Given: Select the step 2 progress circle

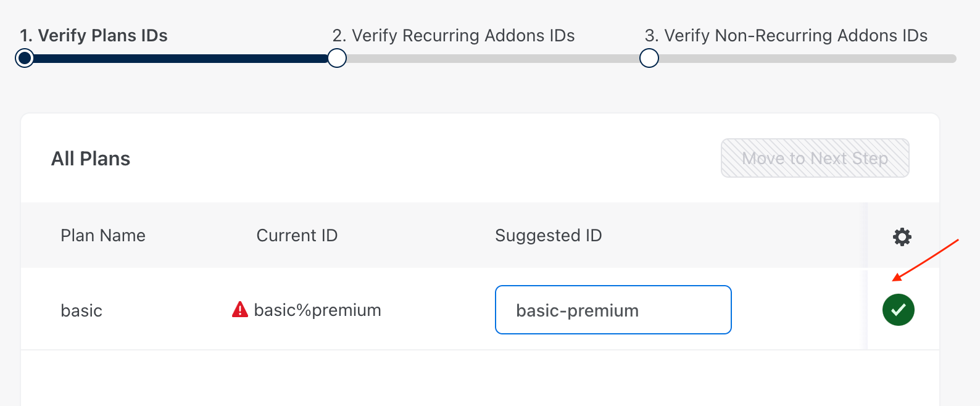Looking at the screenshot, I should click(337, 59).
